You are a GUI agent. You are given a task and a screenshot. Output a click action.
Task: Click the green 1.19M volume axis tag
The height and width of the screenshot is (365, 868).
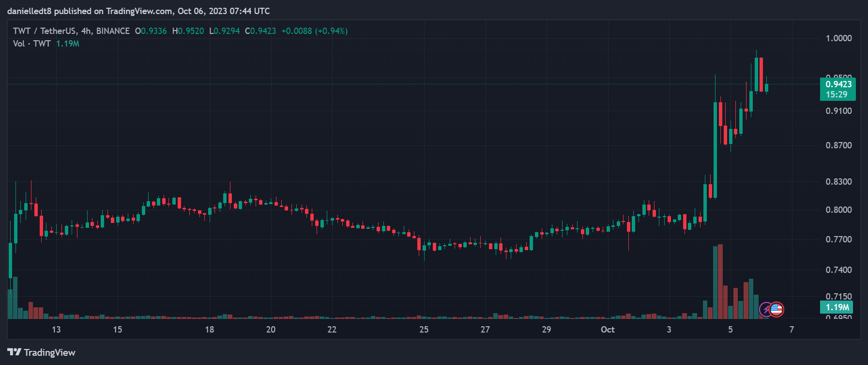[837, 307]
